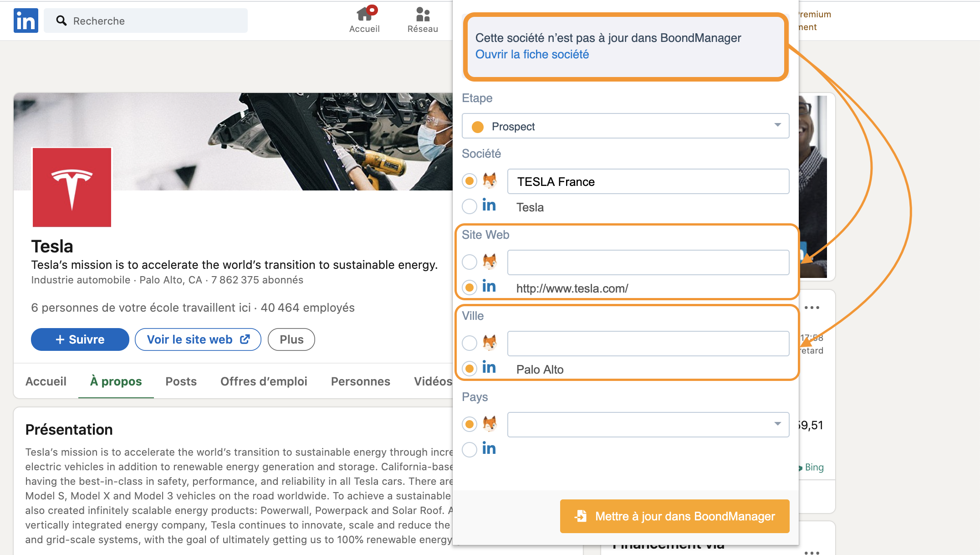Switch to the À propos tab
The image size is (980, 555).
click(x=116, y=381)
